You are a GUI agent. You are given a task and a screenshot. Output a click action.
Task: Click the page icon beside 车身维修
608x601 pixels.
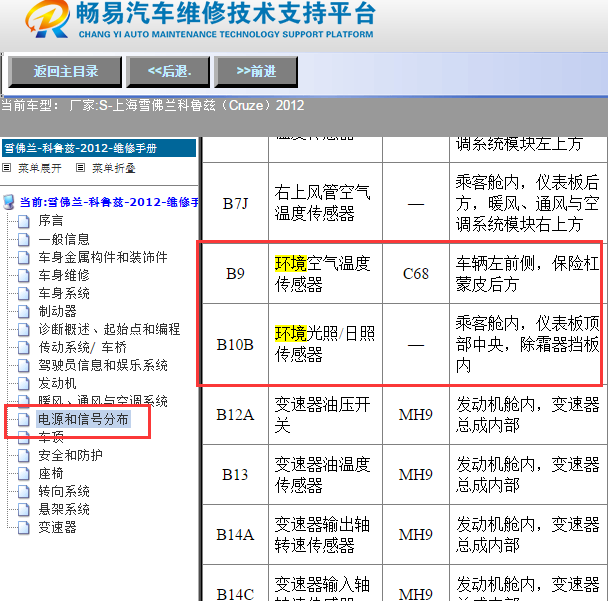24,276
